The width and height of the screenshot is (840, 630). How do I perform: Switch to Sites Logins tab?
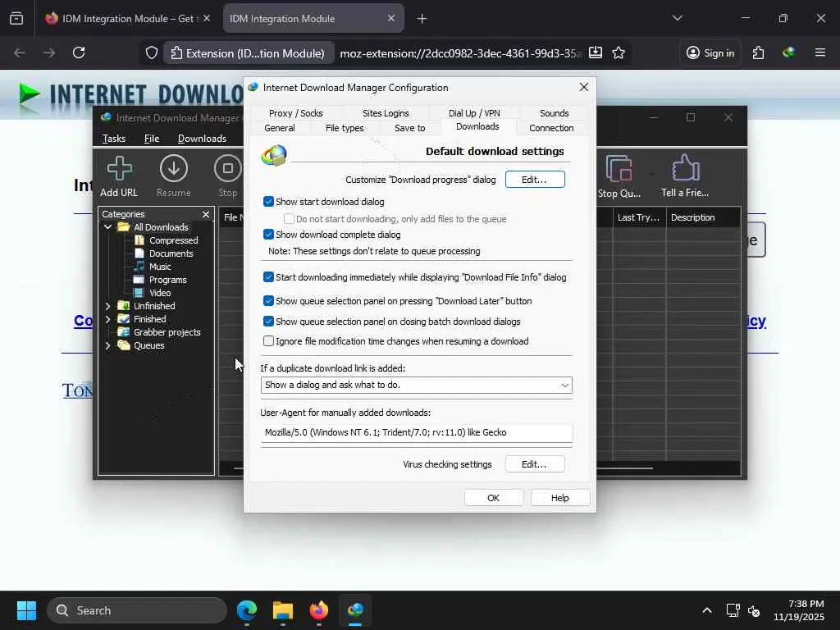tap(386, 113)
